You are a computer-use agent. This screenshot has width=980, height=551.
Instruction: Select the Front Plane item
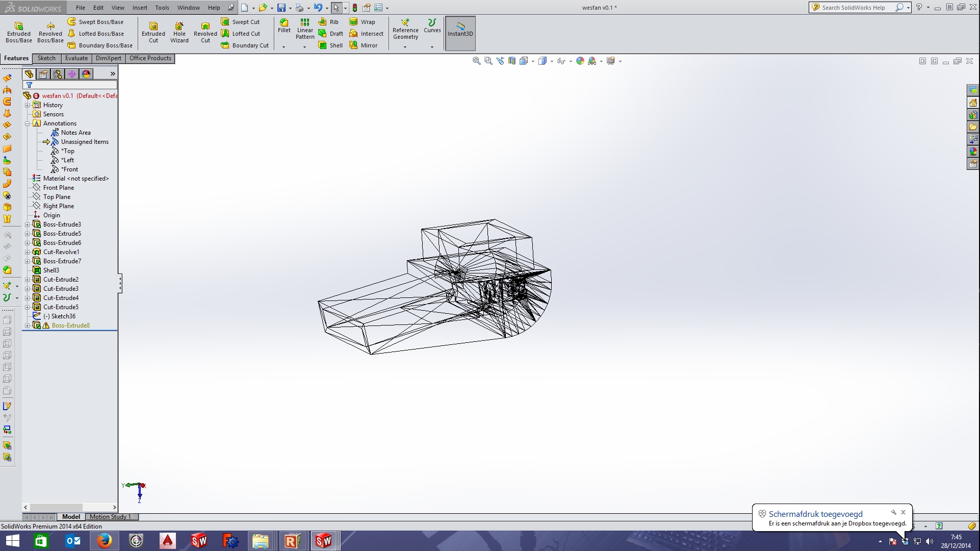(x=54, y=188)
